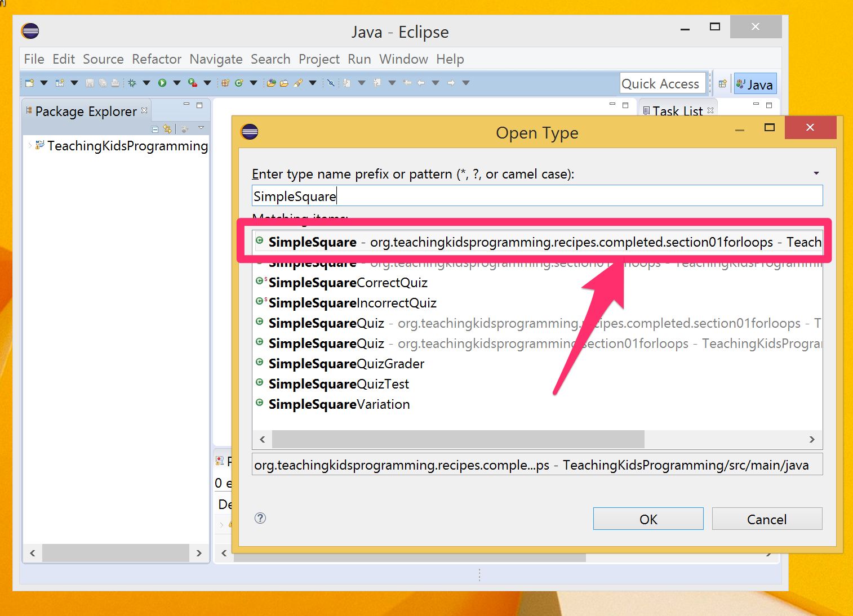Click Collapse All in Package Explorer
Image resolution: width=853 pixels, height=616 pixels.
[x=155, y=129]
